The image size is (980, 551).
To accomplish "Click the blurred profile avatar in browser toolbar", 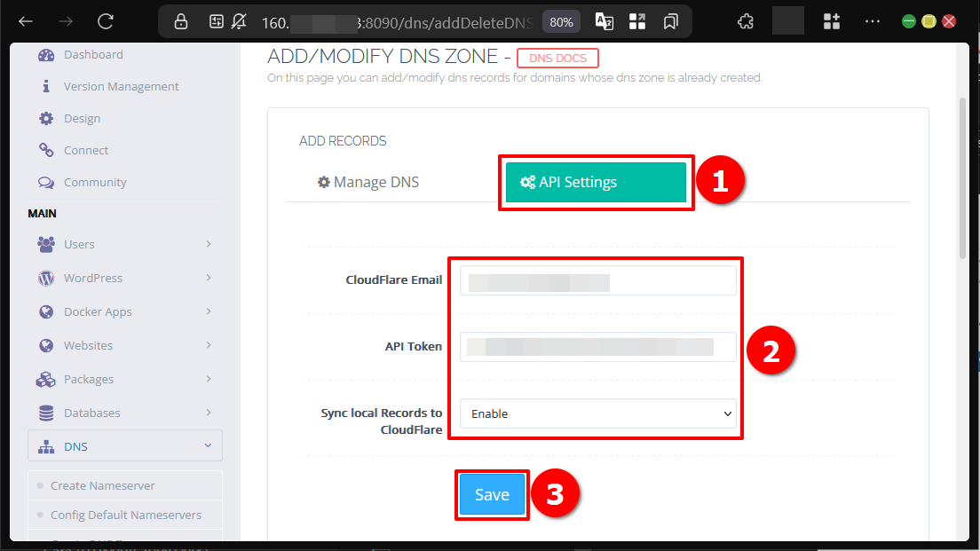I will (x=788, y=21).
